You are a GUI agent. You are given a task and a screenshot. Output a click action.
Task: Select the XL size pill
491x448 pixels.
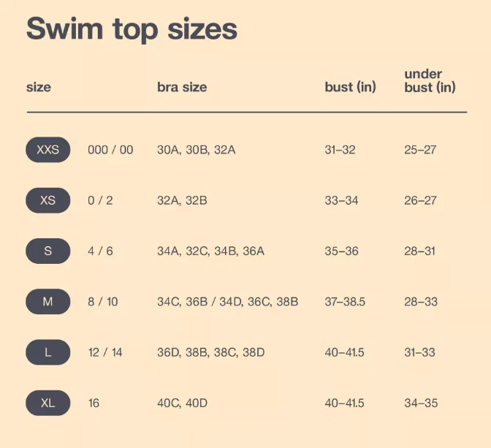coord(48,403)
